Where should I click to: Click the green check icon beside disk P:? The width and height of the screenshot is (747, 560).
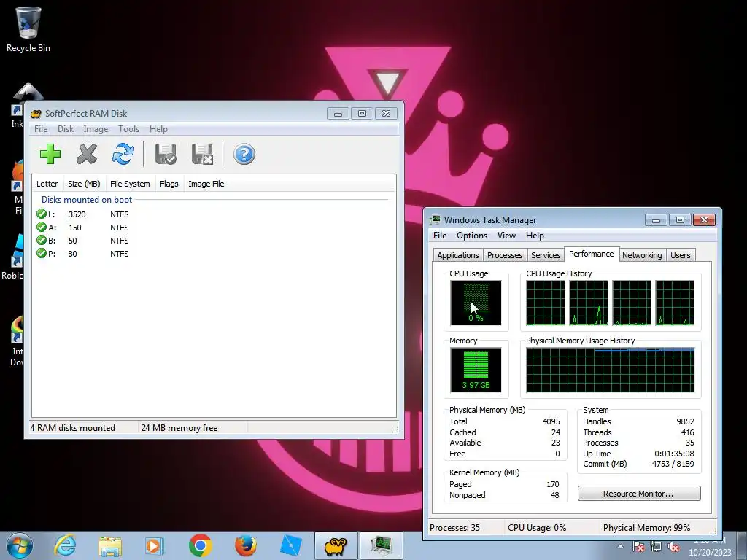pos(42,253)
